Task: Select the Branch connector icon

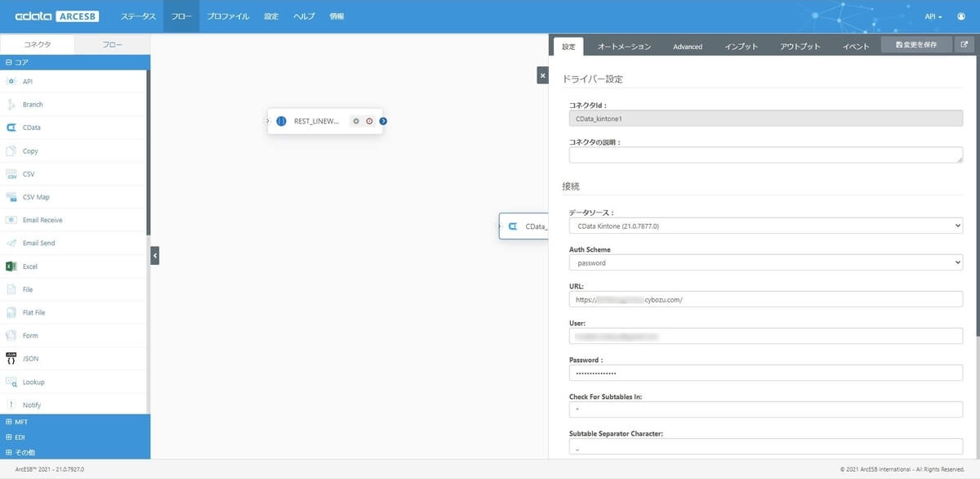Action: click(x=11, y=105)
